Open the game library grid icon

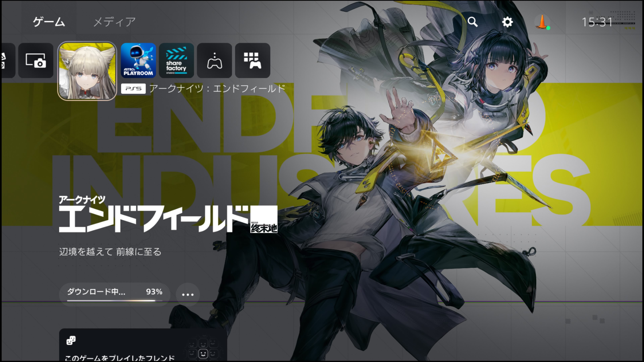(253, 61)
